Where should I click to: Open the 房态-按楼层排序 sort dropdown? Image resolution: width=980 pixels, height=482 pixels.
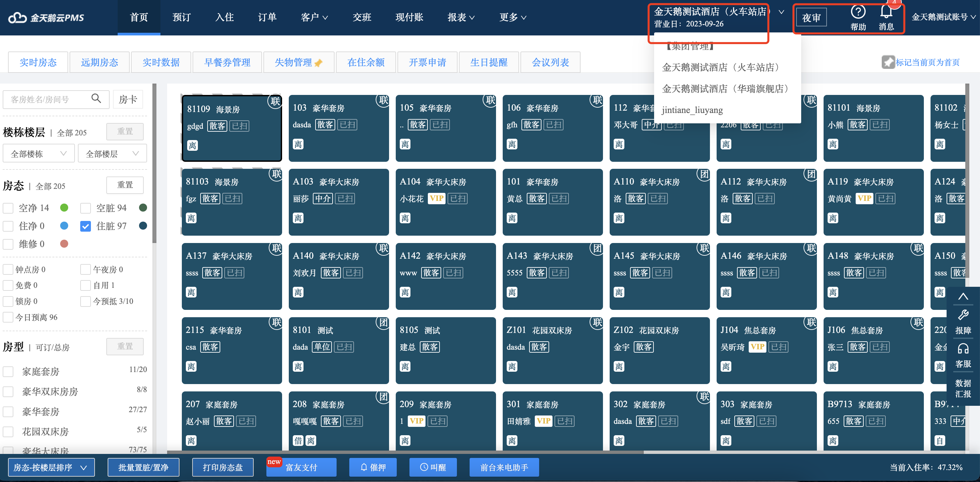tap(51, 467)
